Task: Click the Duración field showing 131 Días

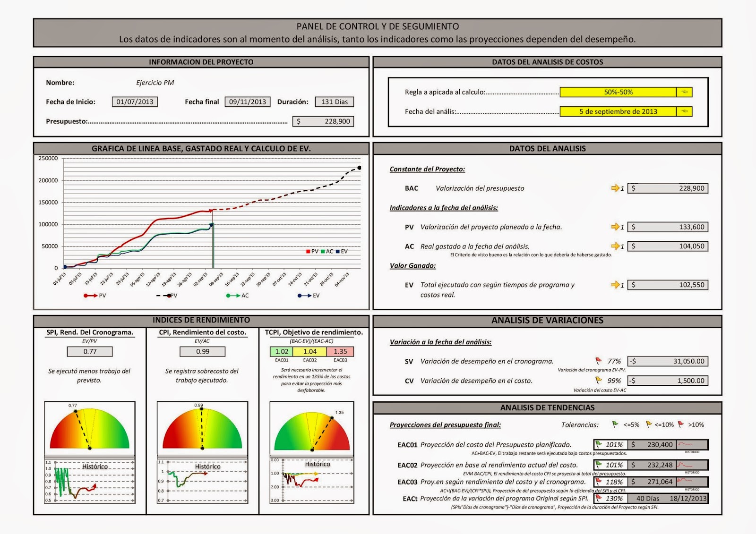Action: coord(335,102)
